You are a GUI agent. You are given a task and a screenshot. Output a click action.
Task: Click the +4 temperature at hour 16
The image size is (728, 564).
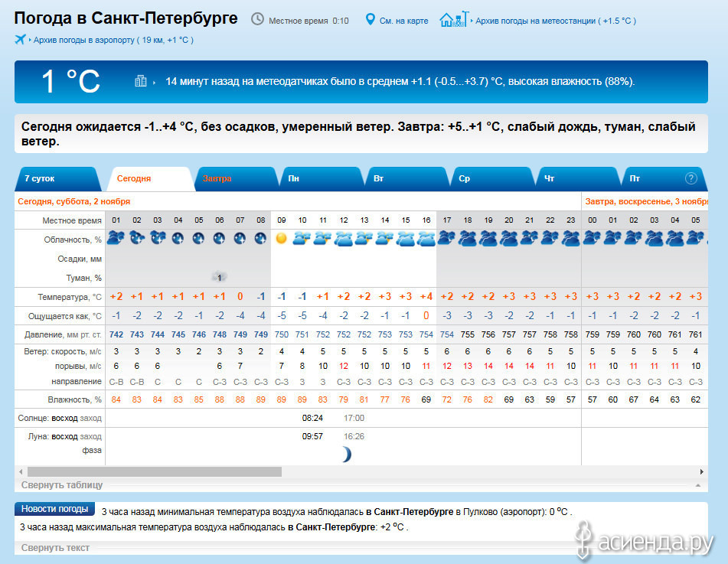[426, 297]
